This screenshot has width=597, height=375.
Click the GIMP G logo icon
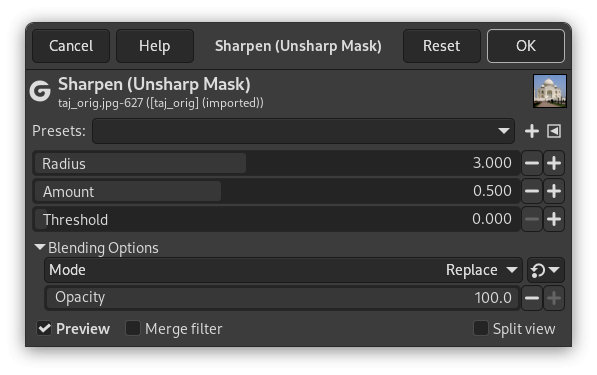[x=40, y=91]
